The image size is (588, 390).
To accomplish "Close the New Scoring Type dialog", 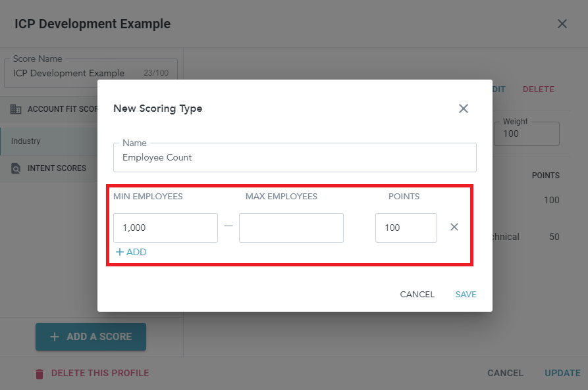I will 464,109.
